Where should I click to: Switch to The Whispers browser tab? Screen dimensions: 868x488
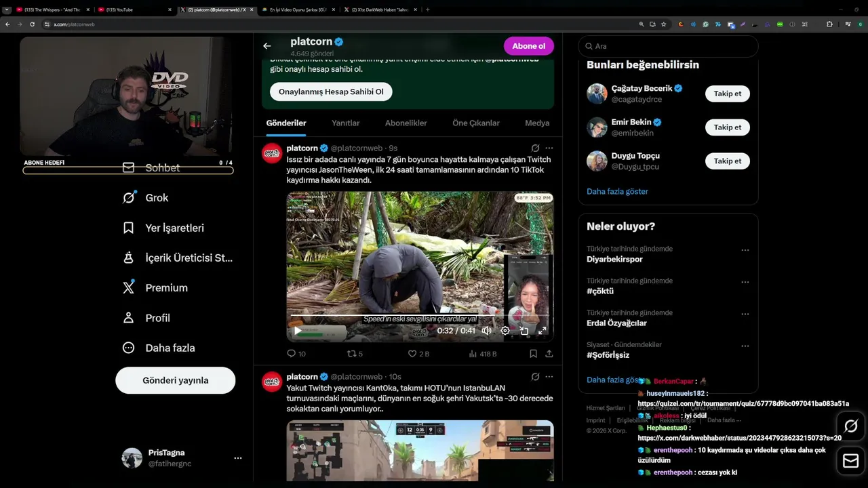[53, 9]
